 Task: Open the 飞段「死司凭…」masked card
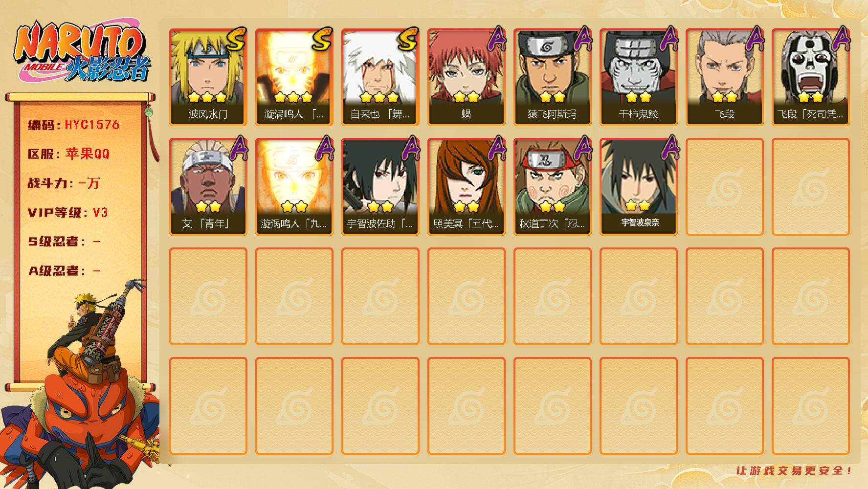pyautogui.click(x=810, y=77)
